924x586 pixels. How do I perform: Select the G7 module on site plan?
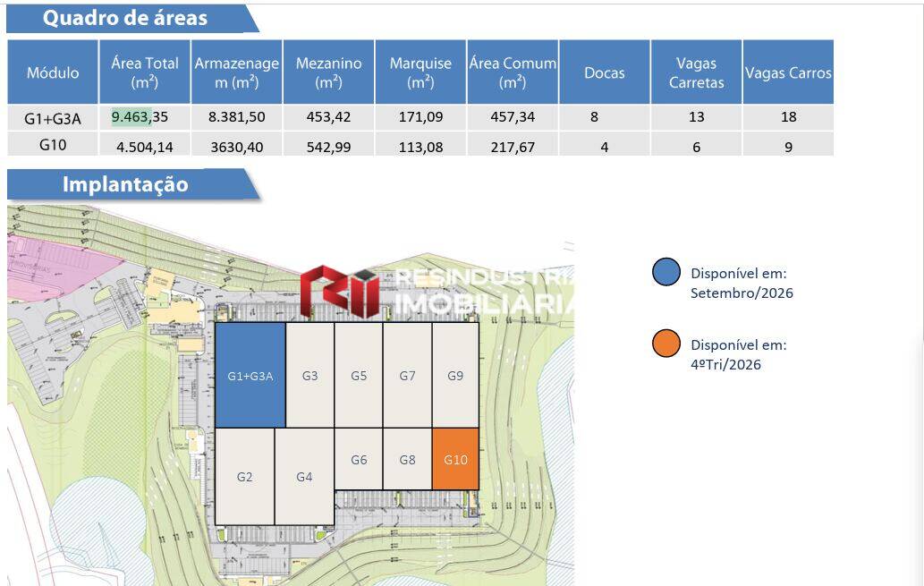407,375
